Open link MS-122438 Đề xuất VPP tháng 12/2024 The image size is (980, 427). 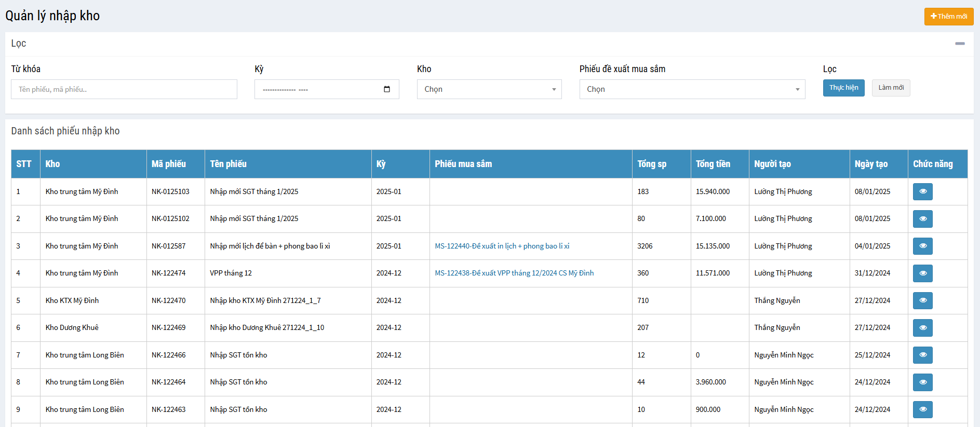514,273
